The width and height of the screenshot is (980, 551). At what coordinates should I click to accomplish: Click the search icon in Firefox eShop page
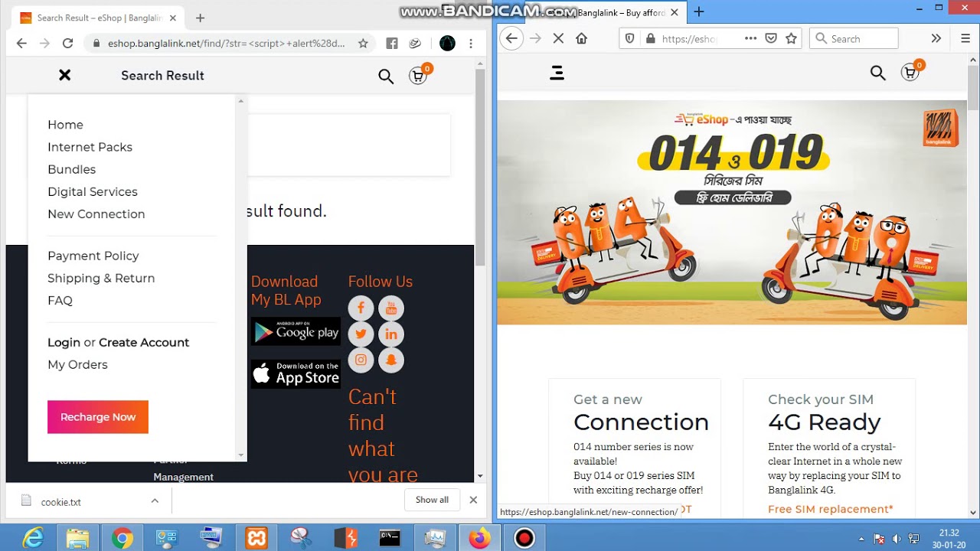coord(878,73)
